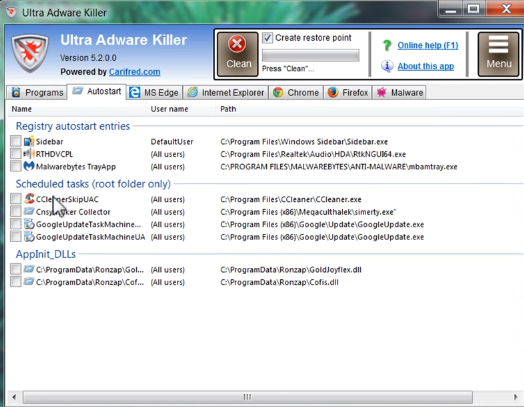
Task: Click the RTHDVCPL audio icon
Action: point(29,154)
